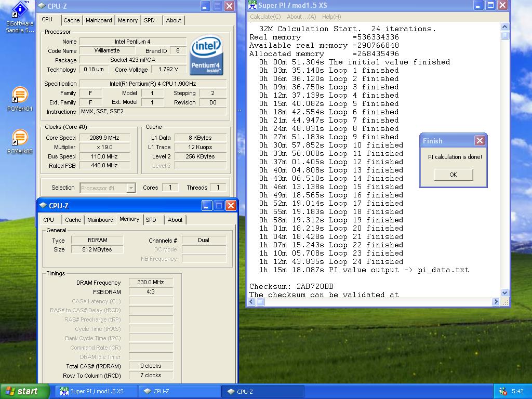Open Cache tab in lower CPU-Z window
Image resolution: width=532 pixels, height=399 pixels.
[x=73, y=220]
